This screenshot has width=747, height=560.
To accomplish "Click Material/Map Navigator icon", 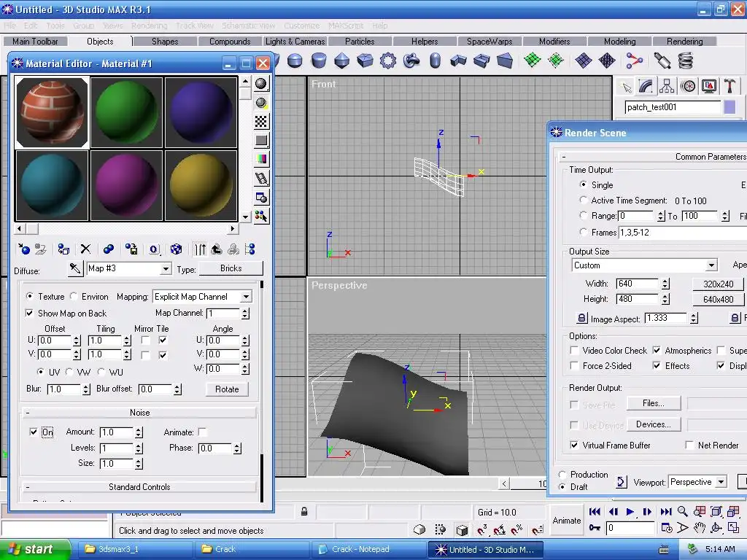I will pyautogui.click(x=250, y=249).
